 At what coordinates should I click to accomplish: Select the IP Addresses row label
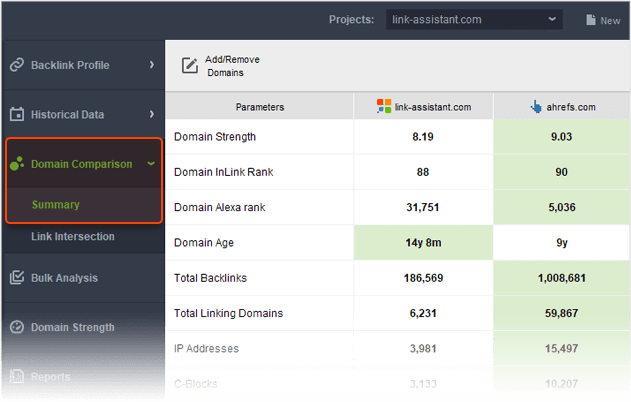(x=206, y=348)
